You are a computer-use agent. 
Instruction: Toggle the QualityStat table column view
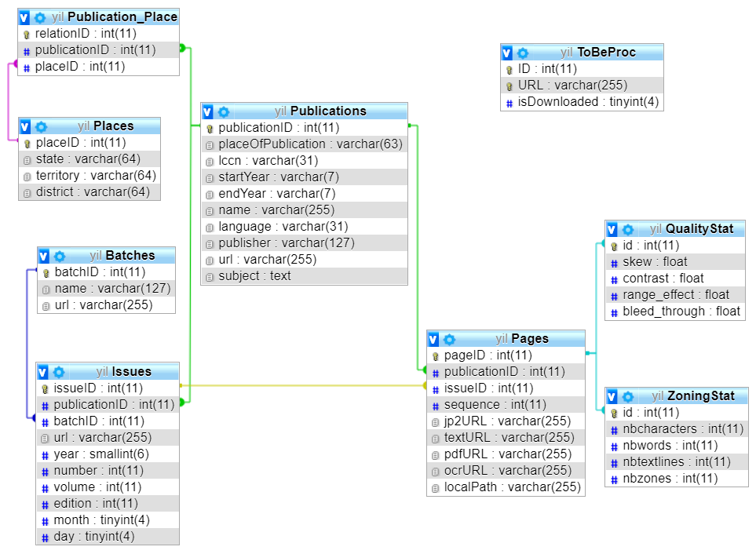tap(612, 229)
